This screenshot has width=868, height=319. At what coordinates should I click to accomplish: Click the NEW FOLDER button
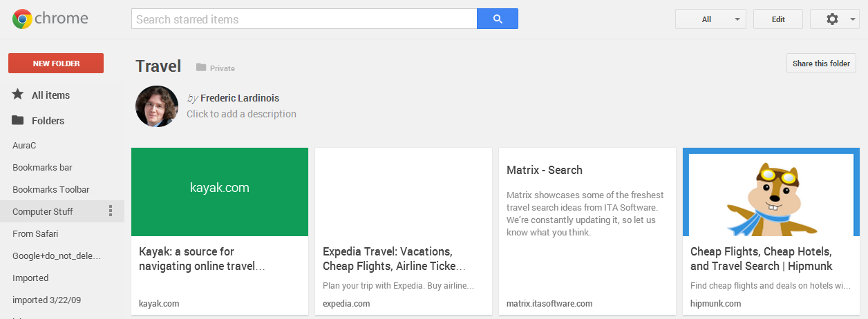pyautogui.click(x=56, y=64)
